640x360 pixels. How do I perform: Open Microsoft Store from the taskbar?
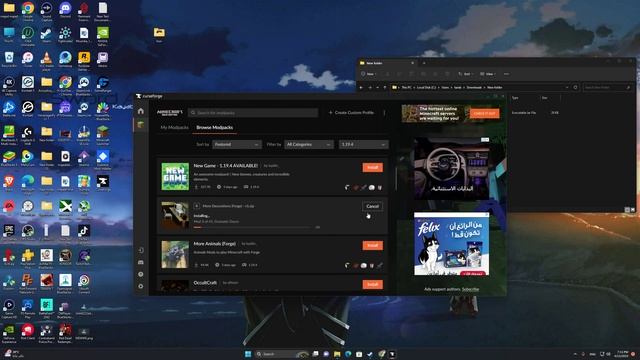359,354
